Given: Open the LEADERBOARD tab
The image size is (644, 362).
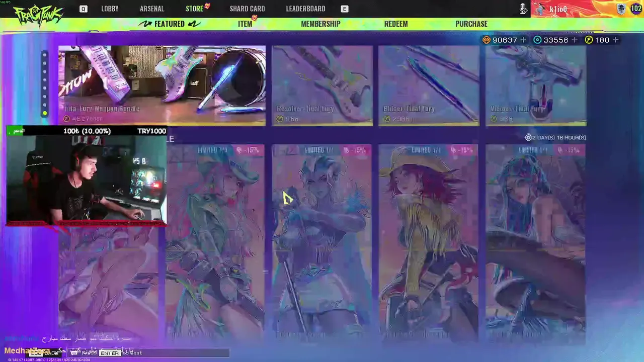Looking at the screenshot, I should tap(305, 9).
